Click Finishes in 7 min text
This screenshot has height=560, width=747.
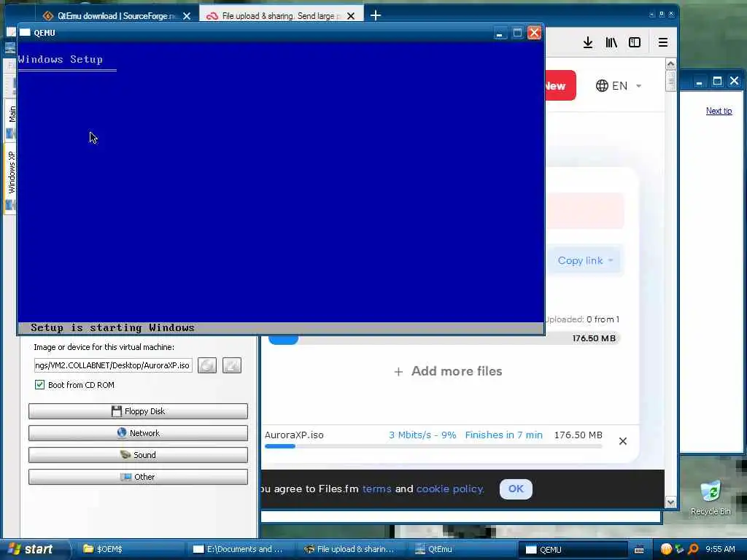(503, 435)
